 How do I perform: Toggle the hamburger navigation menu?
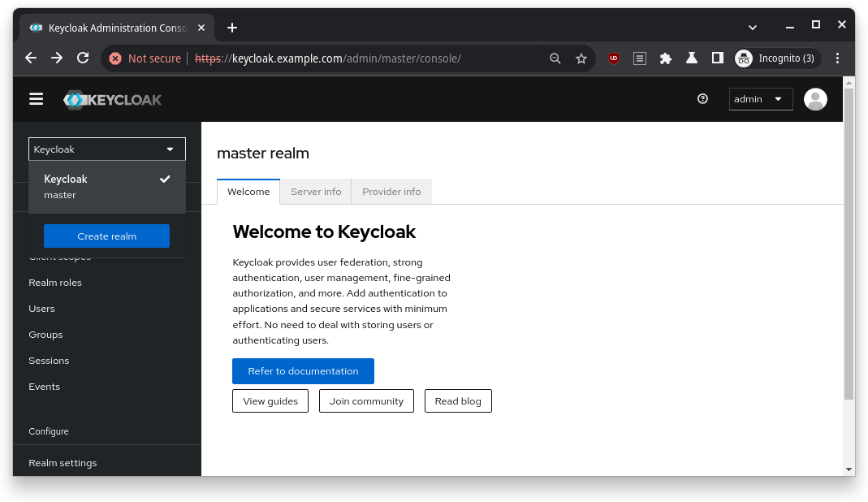pos(36,99)
